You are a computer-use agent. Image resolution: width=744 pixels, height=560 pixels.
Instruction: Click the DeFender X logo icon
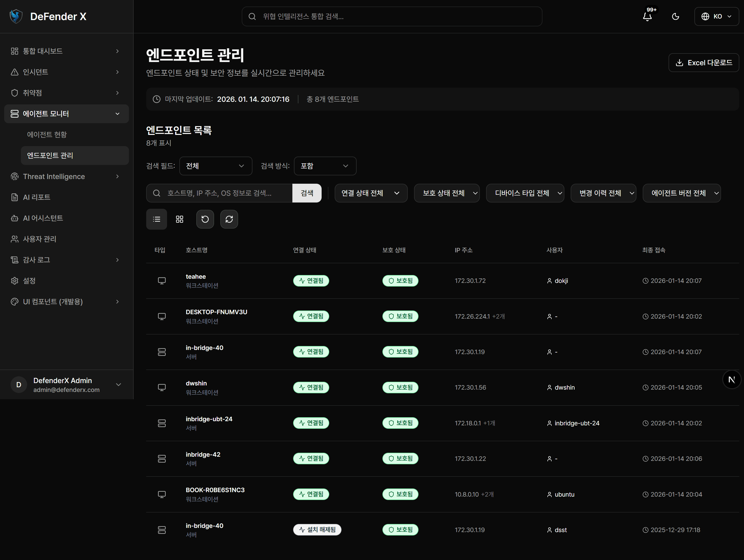(16, 16)
